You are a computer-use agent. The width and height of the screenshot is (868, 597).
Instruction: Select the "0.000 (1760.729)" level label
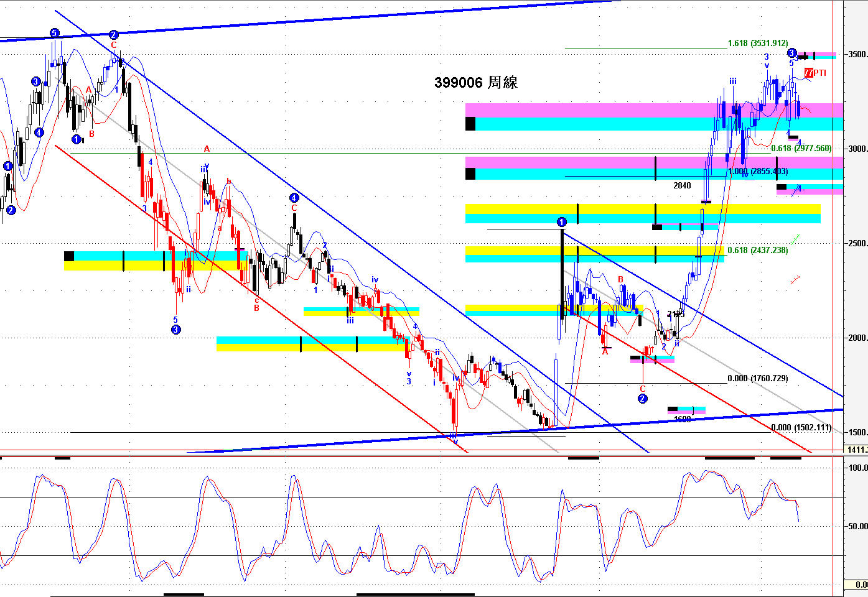758,379
